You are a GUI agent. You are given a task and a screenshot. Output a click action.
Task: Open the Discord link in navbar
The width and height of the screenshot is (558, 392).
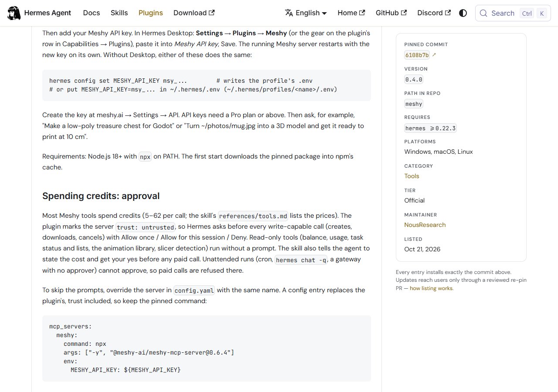[x=434, y=13]
